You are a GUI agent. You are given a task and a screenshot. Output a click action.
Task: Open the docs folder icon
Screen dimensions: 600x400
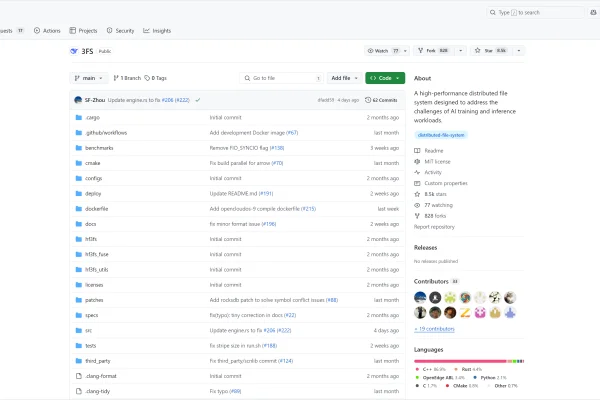click(x=79, y=224)
